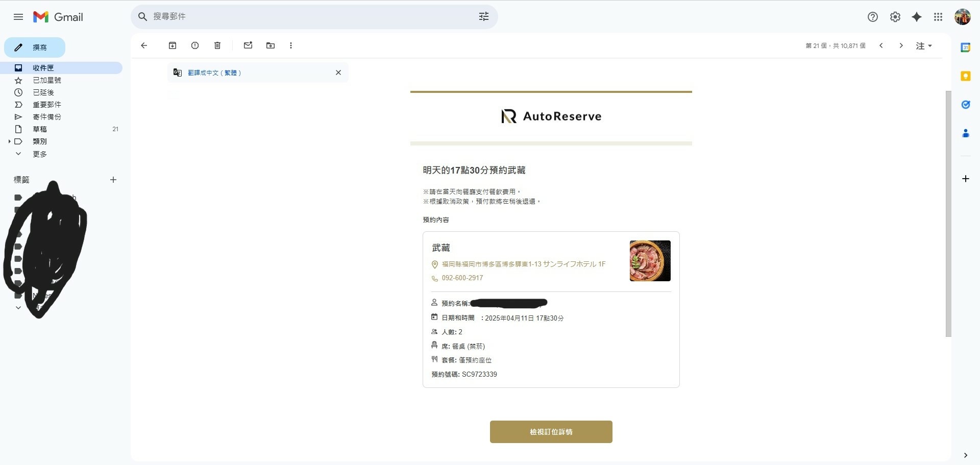Go to the 收件匣 inbox

[43, 67]
